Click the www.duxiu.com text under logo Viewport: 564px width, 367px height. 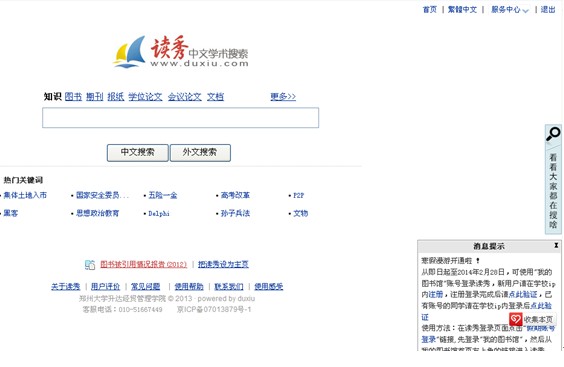click(199, 64)
